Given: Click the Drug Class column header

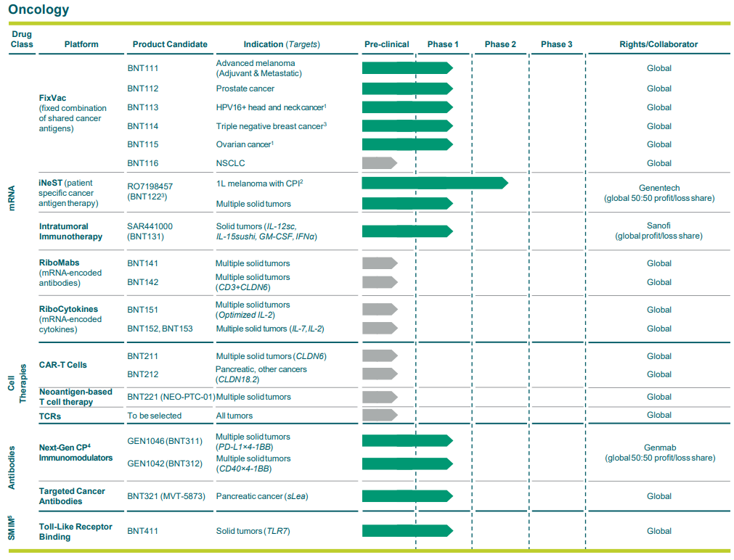Looking at the screenshot, I should tap(22, 39).
